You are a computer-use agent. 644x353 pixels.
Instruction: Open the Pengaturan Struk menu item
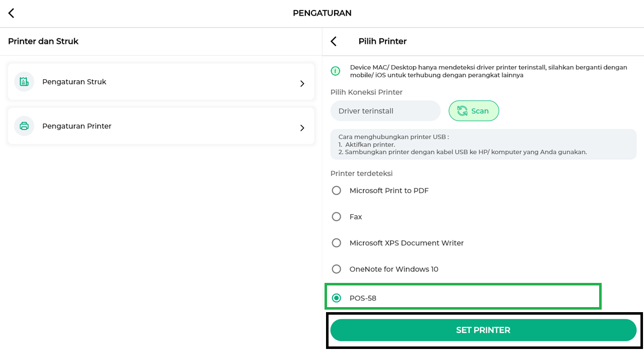(x=74, y=82)
